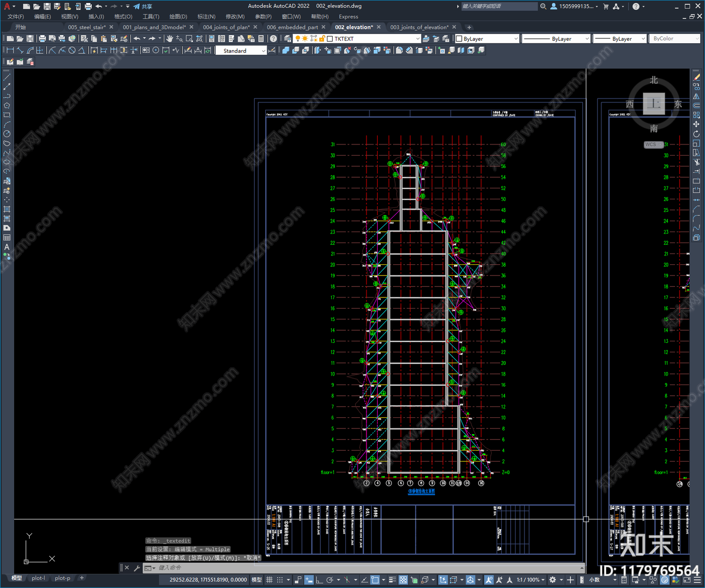Click the 模型 model space button in status bar
The image size is (705, 588).
256,580
